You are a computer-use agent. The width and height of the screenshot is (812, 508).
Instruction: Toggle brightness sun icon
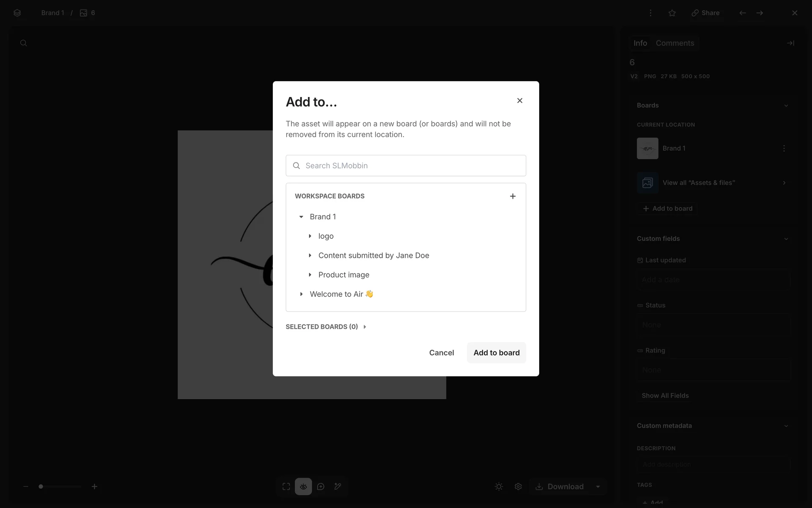tap(499, 486)
